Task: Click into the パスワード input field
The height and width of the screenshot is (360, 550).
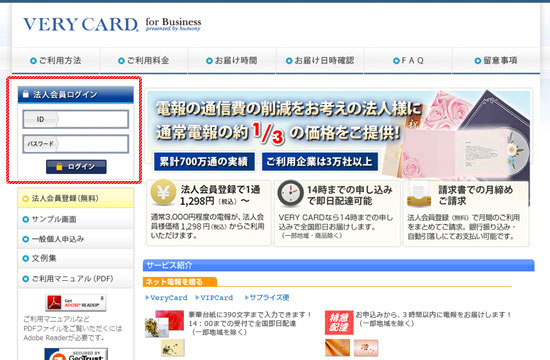Action: [76, 144]
